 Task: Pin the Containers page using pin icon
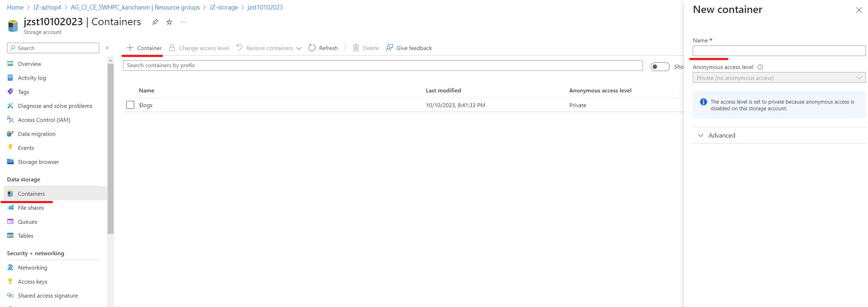[x=155, y=22]
